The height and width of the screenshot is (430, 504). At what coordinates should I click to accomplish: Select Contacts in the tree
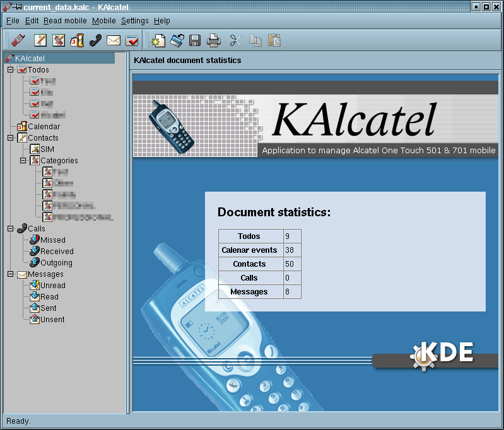pos(43,137)
